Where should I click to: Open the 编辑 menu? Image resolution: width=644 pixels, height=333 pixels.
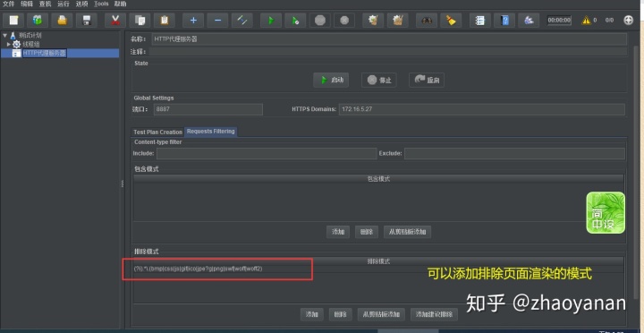(27, 4)
